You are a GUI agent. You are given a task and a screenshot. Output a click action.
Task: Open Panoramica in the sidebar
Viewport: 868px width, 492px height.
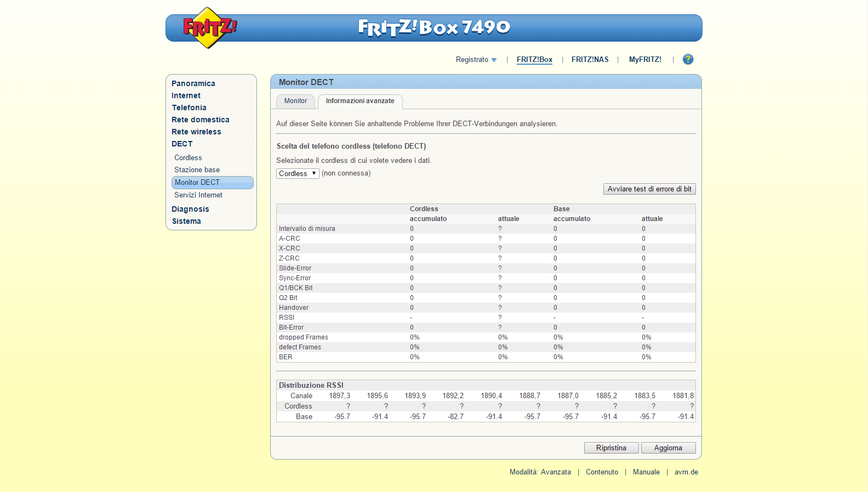(193, 83)
